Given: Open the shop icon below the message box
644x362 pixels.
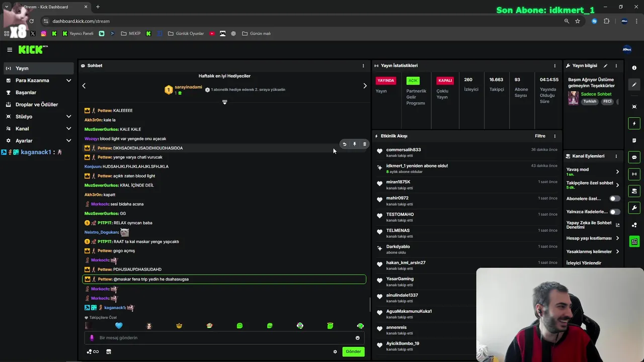Looking at the screenshot, I should coord(109,351).
